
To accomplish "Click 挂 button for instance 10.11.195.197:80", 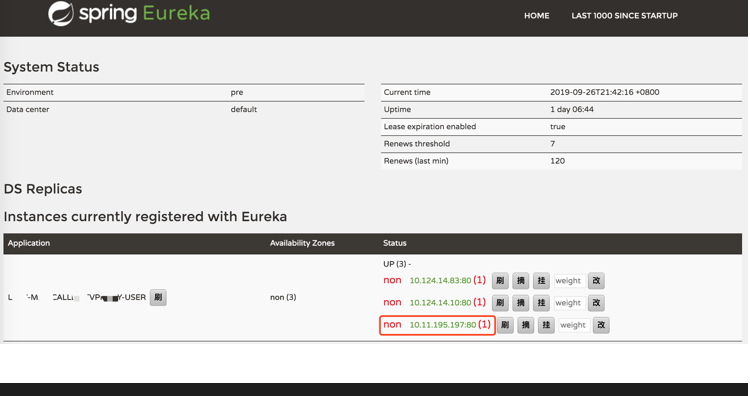I will pyautogui.click(x=546, y=325).
